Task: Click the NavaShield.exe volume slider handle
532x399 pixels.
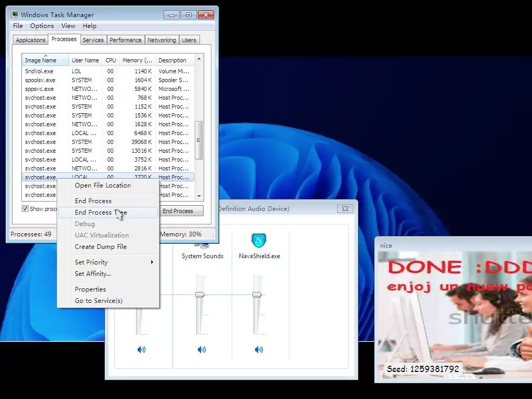Action: tap(257, 294)
